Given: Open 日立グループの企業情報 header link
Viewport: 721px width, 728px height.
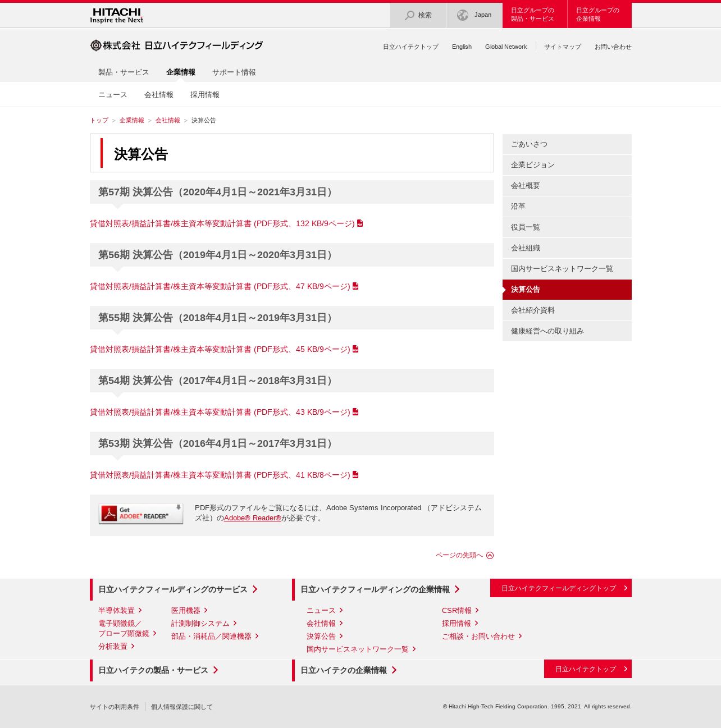Looking at the screenshot, I should tap(600, 15).
